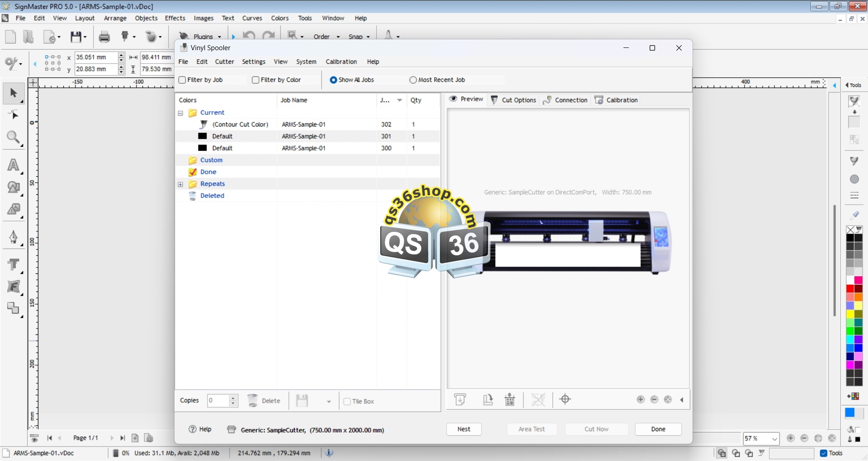Click the Nest button
The width and height of the screenshot is (868, 461).
point(463,429)
